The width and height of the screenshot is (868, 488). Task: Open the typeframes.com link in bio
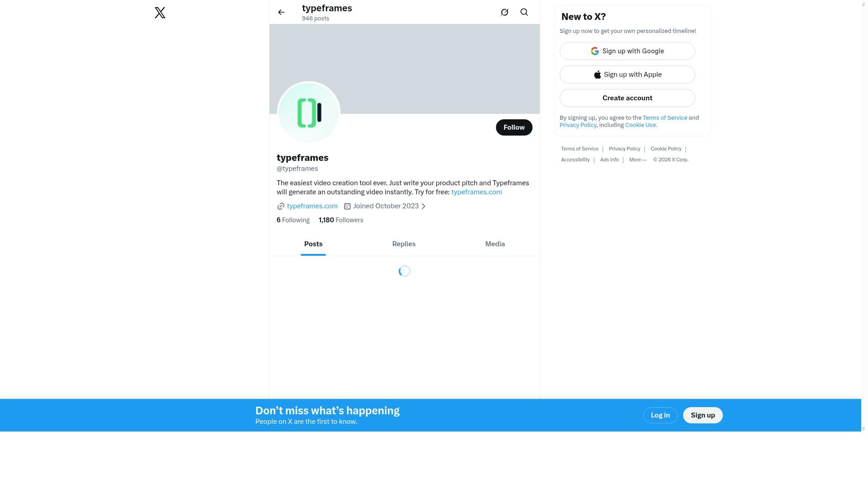[476, 192]
